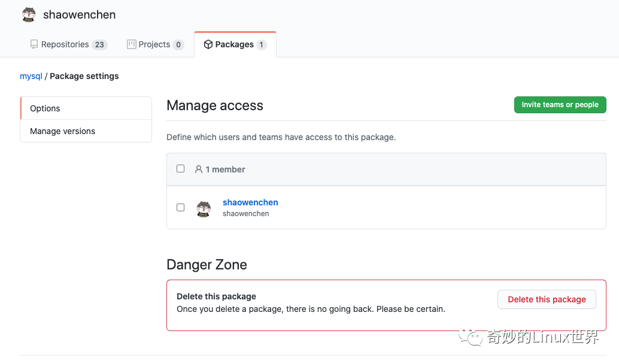Open the mysql breadcrumb link
The height and width of the screenshot is (364, 619).
point(31,76)
